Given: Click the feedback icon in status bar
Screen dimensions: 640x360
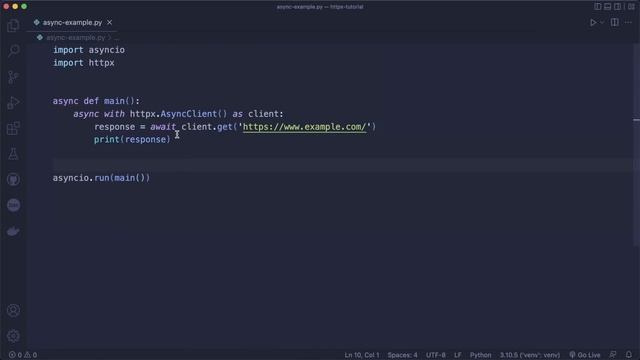Looking at the screenshot, I should 613,355.
